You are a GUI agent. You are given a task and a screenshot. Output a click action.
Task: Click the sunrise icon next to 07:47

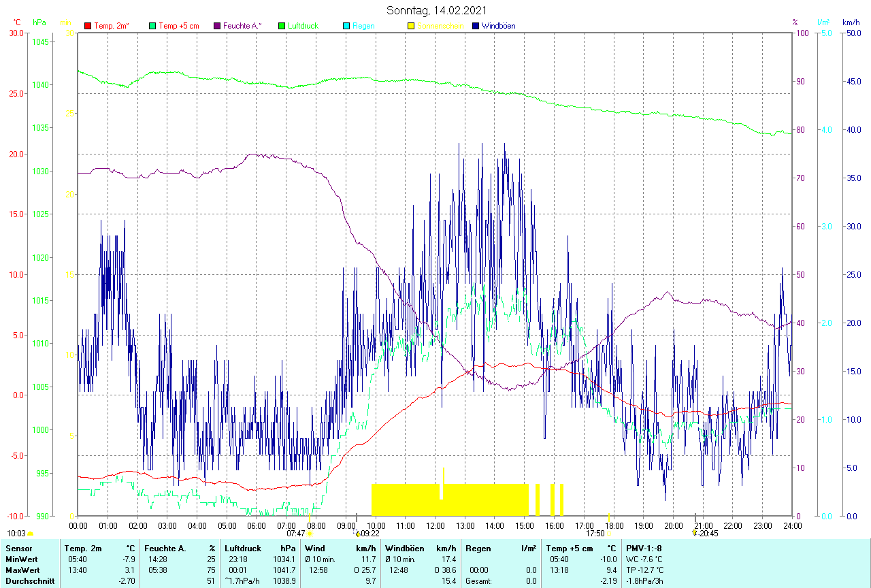click(310, 534)
